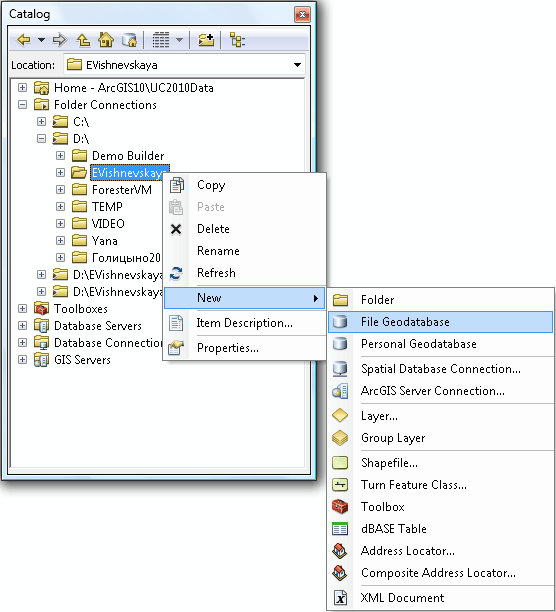Click the Back arrow toolbar icon

click(24, 40)
